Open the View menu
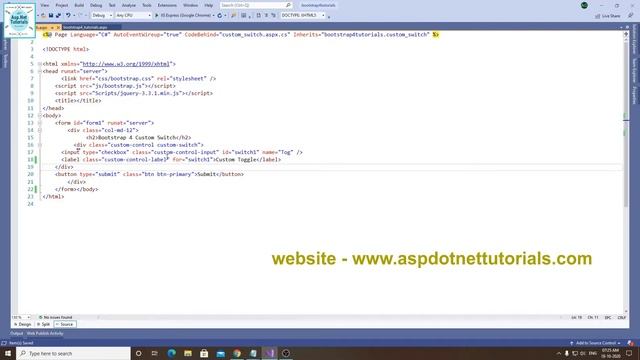This screenshot has height=360, width=640. click(x=45, y=5)
